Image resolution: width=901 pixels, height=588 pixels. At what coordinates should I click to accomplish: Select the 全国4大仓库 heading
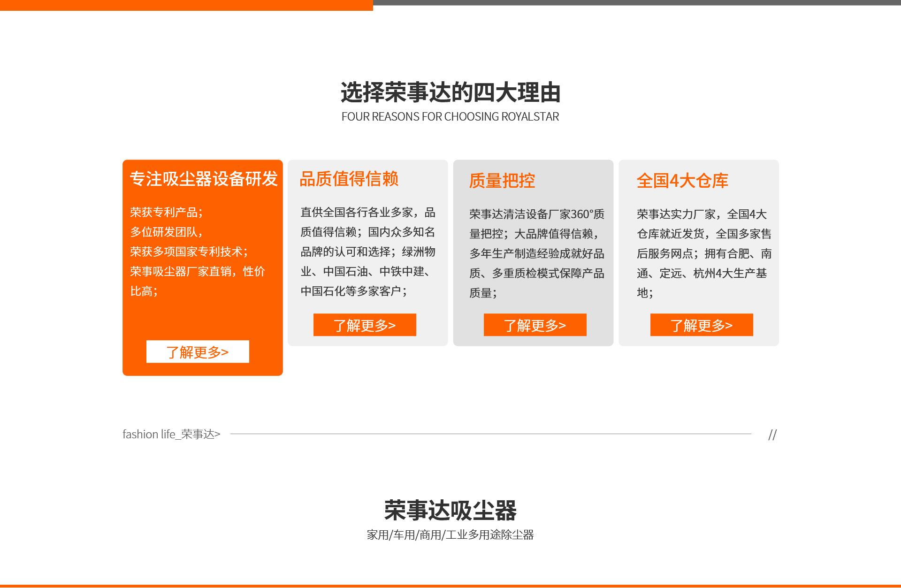[x=682, y=181]
